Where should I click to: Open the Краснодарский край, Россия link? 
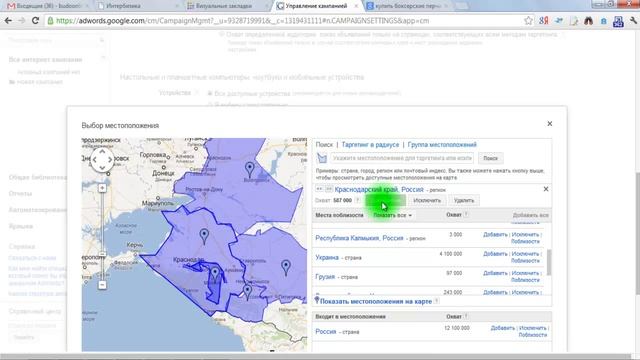tap(379, 189)
